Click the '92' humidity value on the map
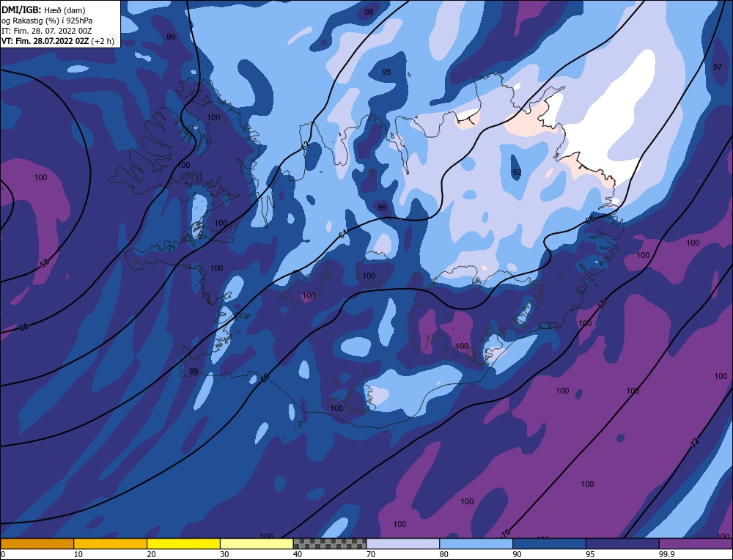 point(517,172)
